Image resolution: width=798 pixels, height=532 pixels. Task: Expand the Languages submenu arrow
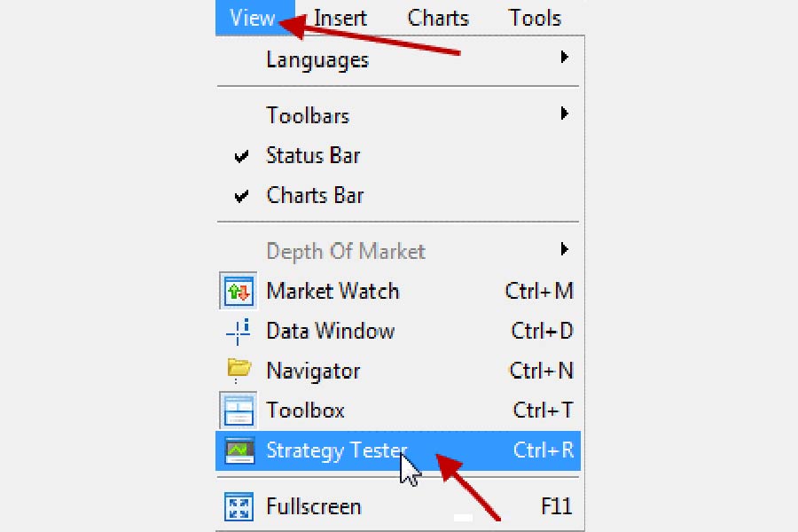[x=564, y=58]
